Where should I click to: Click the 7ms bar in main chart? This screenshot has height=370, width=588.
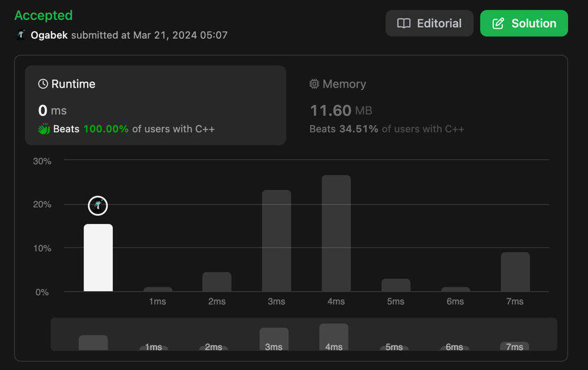515,272
